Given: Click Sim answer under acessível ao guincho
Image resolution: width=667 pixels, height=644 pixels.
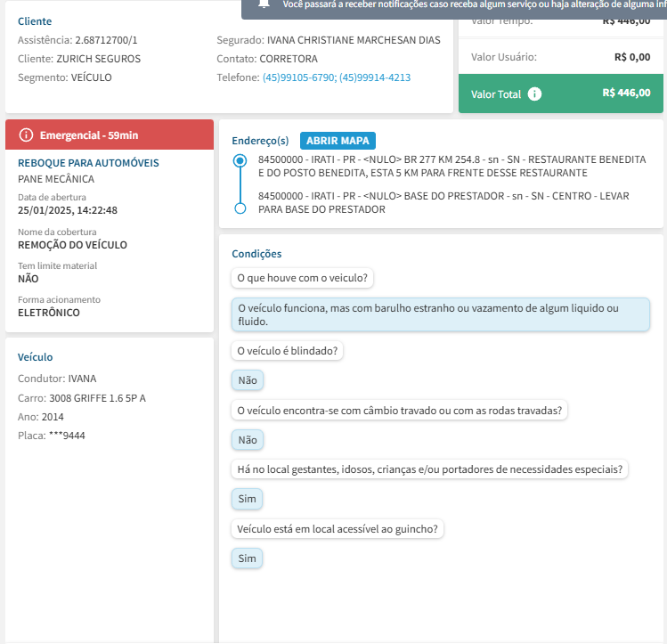Looking at the screenshot, I should (x=248, y=558).
